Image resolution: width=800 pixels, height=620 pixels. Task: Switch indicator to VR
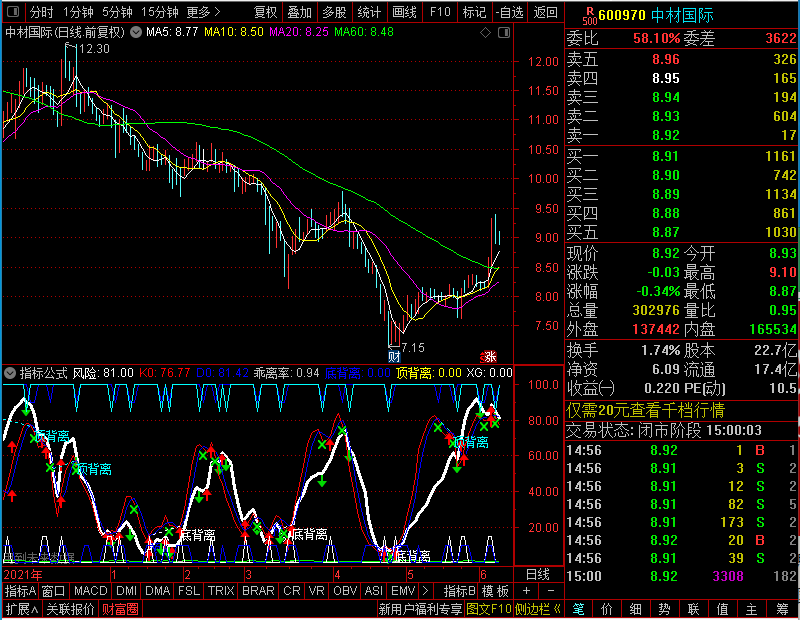(316, 591)
